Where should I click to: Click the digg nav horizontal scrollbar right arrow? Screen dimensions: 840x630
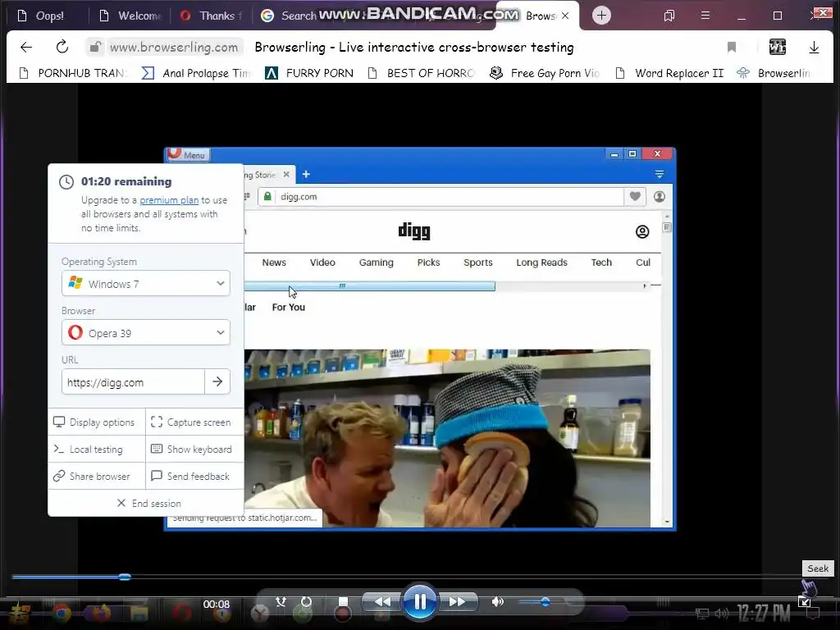coord(645,286)
